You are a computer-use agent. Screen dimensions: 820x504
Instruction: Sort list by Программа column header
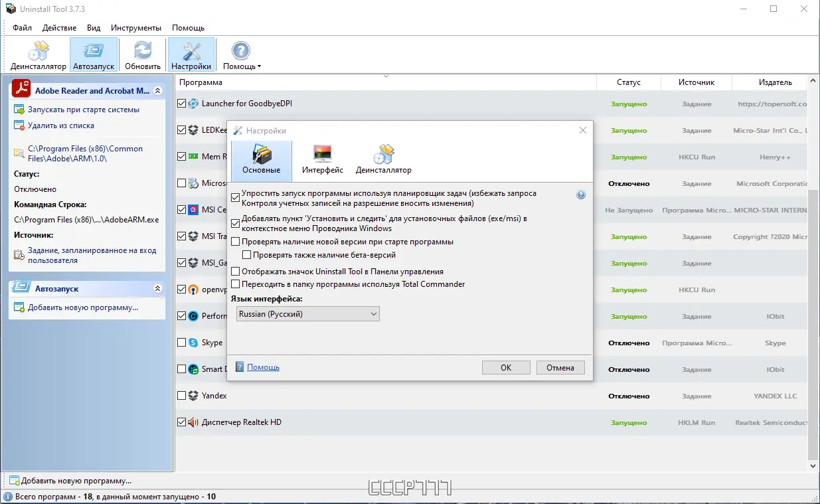click(x=386, y=82)
